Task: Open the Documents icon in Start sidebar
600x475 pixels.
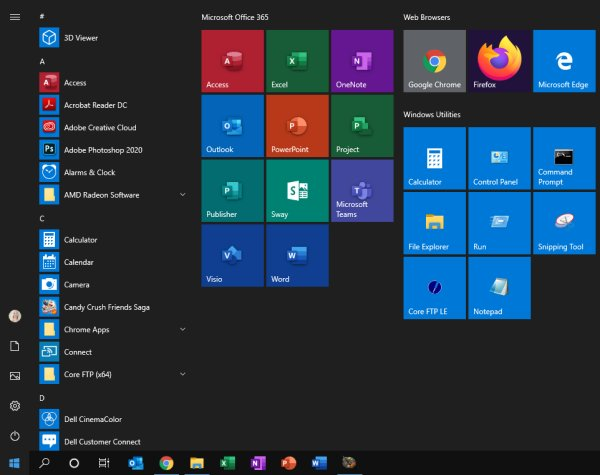Action: [15, 346]
